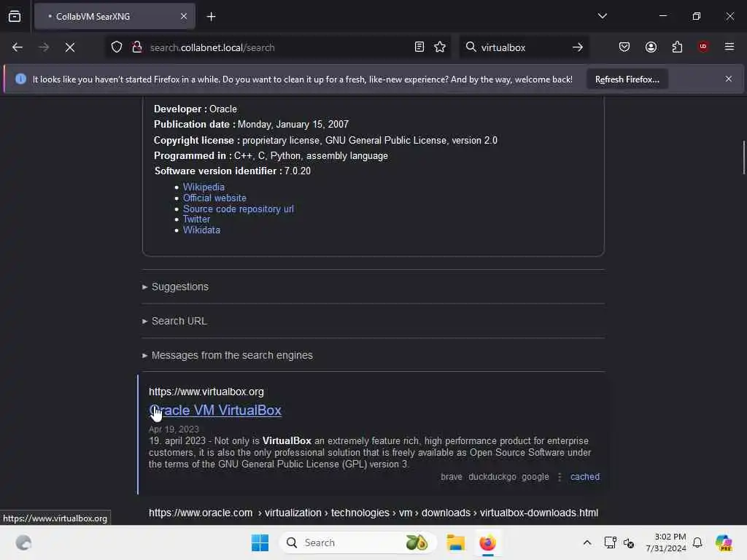Open Save to Pocket icon
This screenshot has height=560, width=747.
(x=624, y=47)
